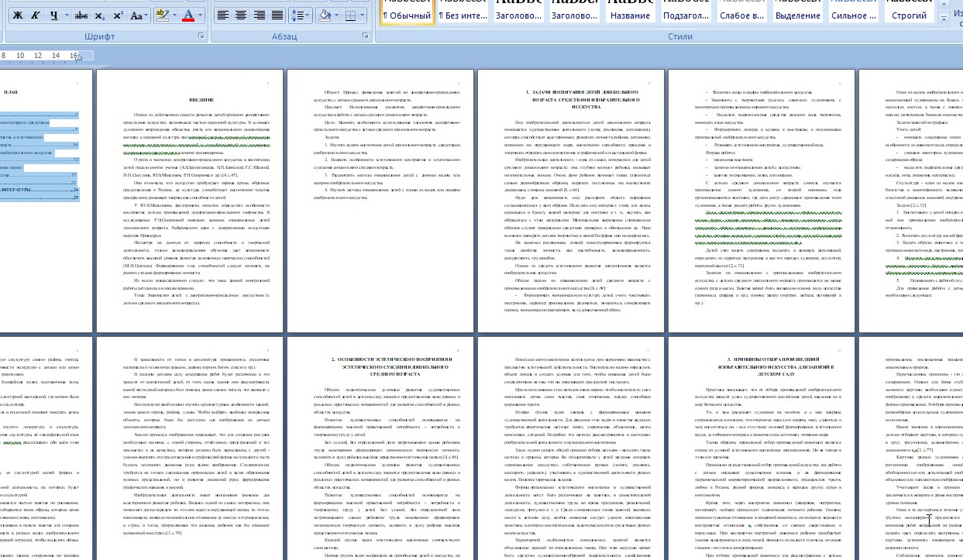Viewport: 963px width, 560px height.
Task: Expand the shading fill color dropdown arrow
Action: (x=336, y=15)
